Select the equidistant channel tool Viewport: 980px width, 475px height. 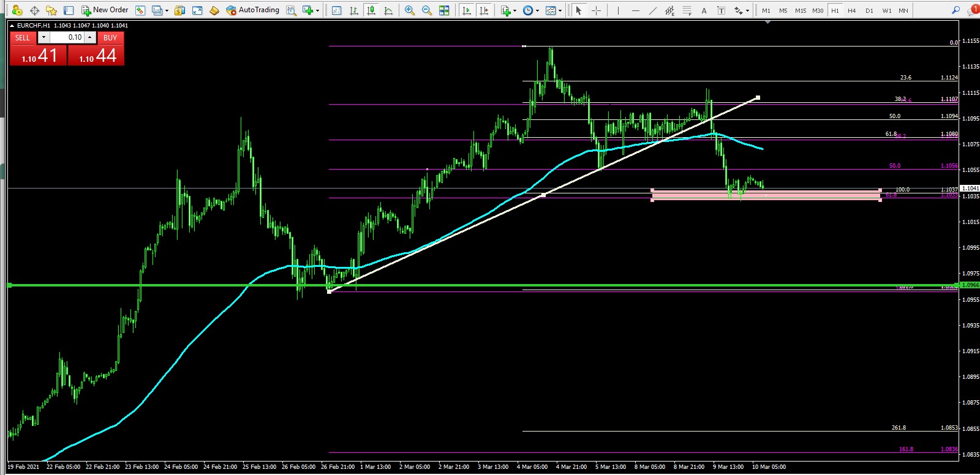point(669,10)
